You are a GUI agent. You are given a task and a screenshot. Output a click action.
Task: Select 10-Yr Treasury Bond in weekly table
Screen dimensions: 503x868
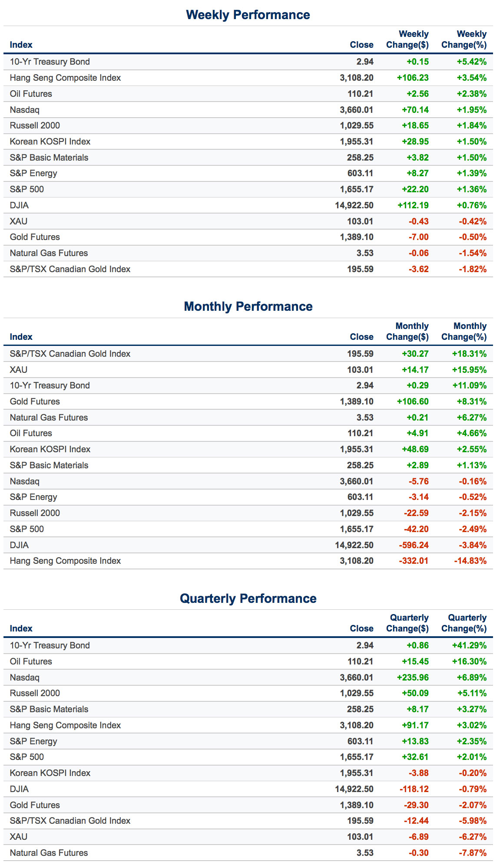[50, 62]
